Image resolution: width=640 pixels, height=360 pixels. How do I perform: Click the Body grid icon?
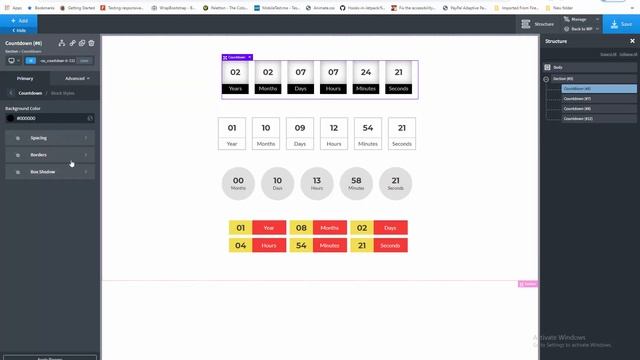547,67
